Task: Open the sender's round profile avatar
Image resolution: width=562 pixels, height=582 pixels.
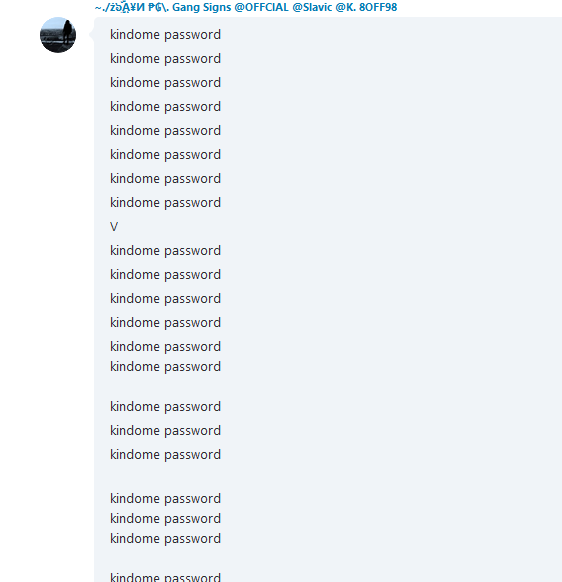Action: tap(58, 35)
